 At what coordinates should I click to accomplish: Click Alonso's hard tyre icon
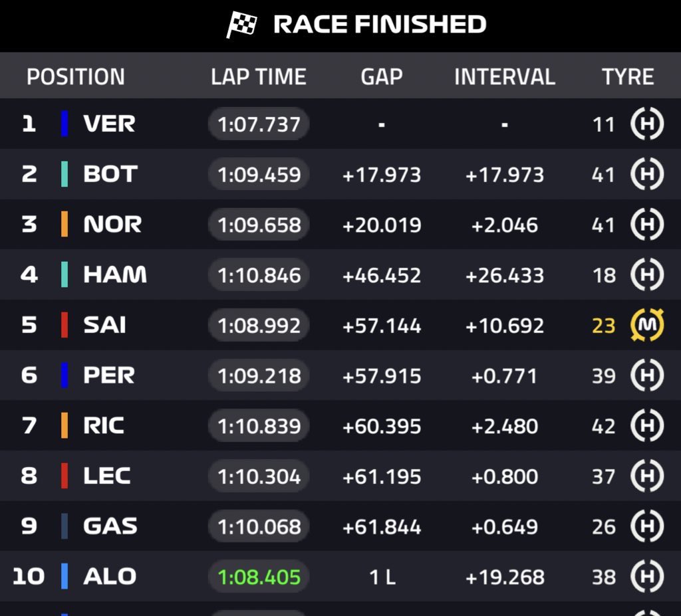click(x=646, y=577)
